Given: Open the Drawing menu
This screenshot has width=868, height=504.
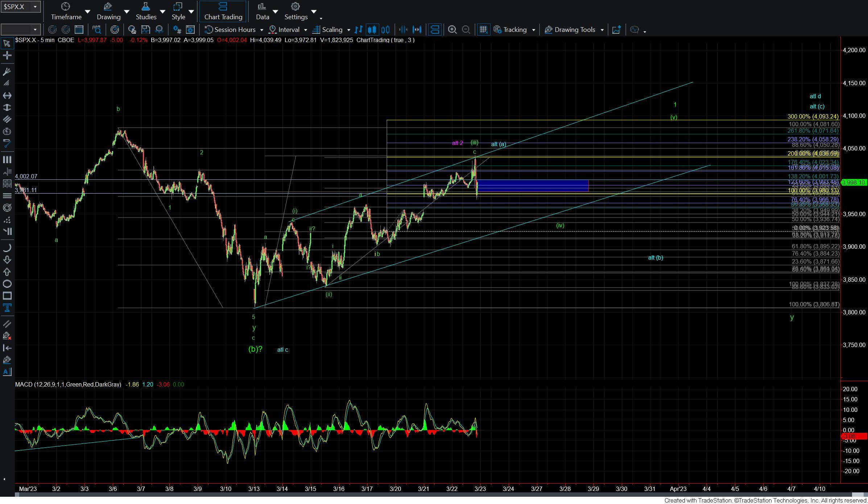Looking at the screenshot, I should tap(108, 11).
